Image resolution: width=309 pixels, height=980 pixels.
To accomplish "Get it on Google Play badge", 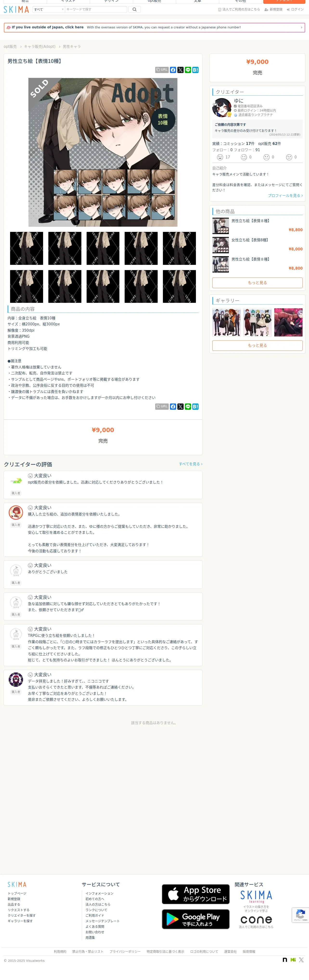I will pos(195,919).
